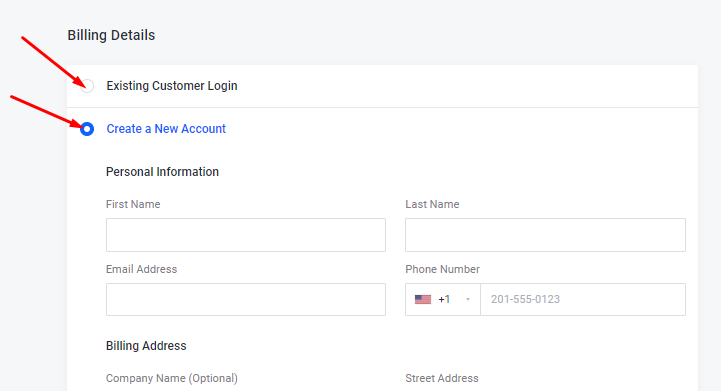
Task: Click the US flag icon in phone field
Action: pos(423,299)
